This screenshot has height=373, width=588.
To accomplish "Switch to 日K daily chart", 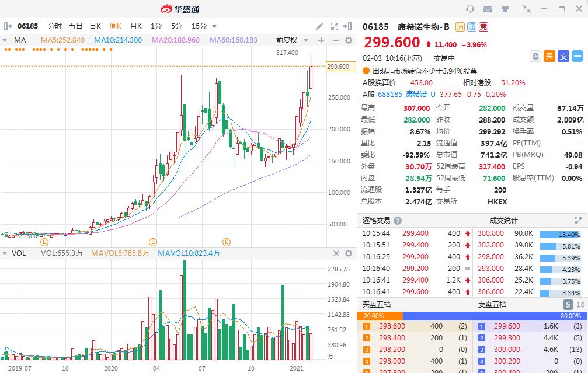I will click(95, 26).
